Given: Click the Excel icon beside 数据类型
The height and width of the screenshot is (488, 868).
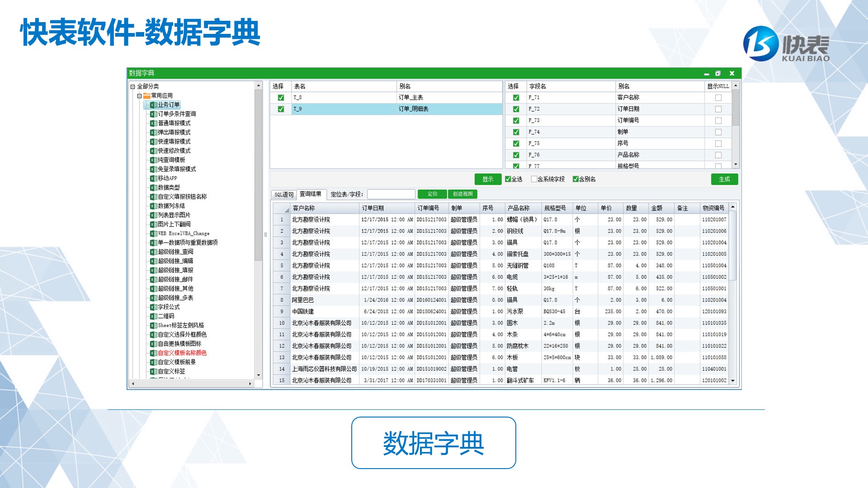Looking at the screenshot, I should 153,188.
